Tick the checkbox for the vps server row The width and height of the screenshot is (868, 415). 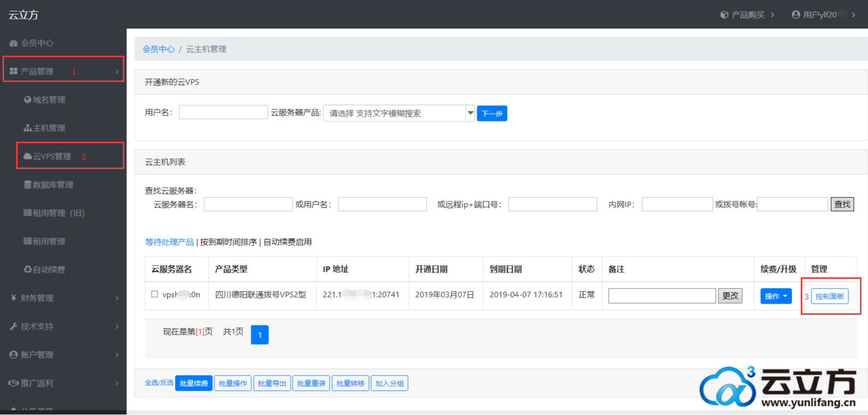pyautogui.click(x=155, y=294)
